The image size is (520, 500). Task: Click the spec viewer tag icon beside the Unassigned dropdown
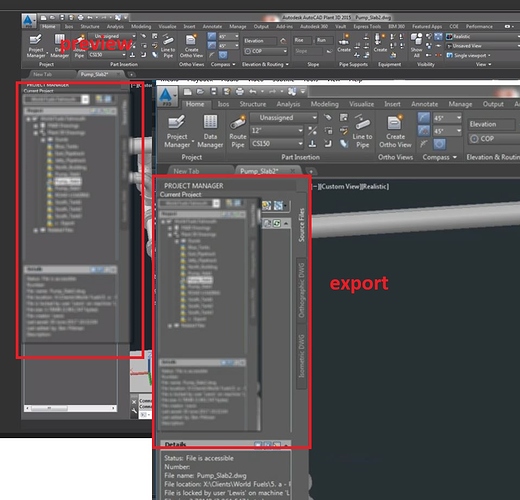[328, 117]
